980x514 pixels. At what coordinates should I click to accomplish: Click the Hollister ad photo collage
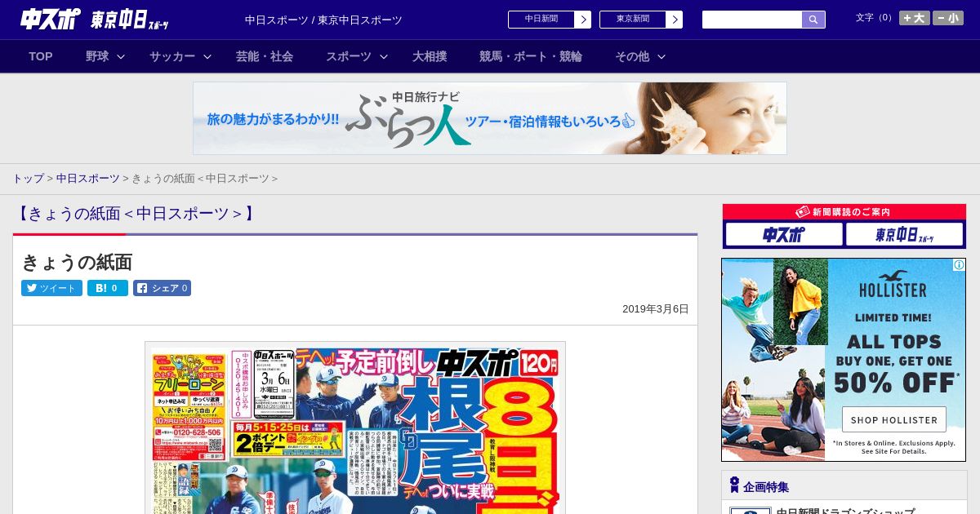[774, 360]
